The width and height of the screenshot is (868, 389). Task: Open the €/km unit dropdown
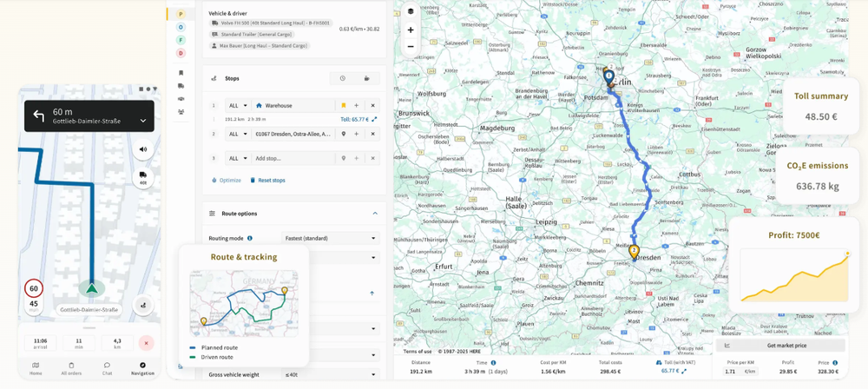pos(750,372)
